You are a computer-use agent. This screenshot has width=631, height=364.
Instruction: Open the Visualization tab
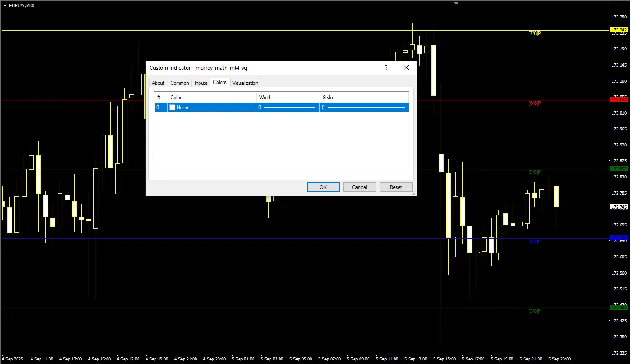[245, 83]
